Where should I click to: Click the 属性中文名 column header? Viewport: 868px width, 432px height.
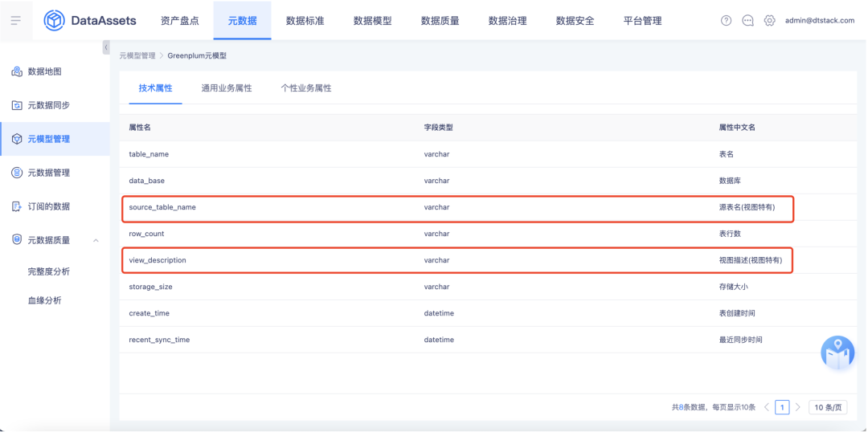click(x=737, y=127)
